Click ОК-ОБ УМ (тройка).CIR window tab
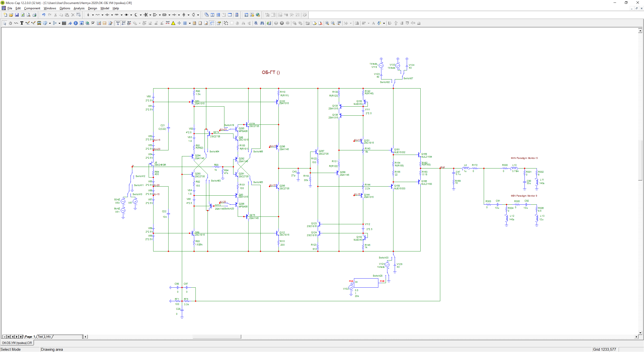Viewport: 644px width, 352px height. point(17,343)
